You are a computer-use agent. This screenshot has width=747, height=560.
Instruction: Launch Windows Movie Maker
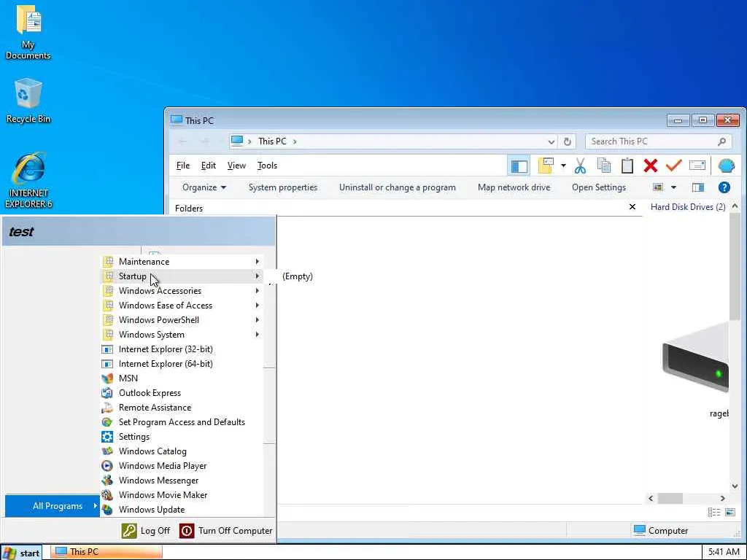tap(182, 495)
